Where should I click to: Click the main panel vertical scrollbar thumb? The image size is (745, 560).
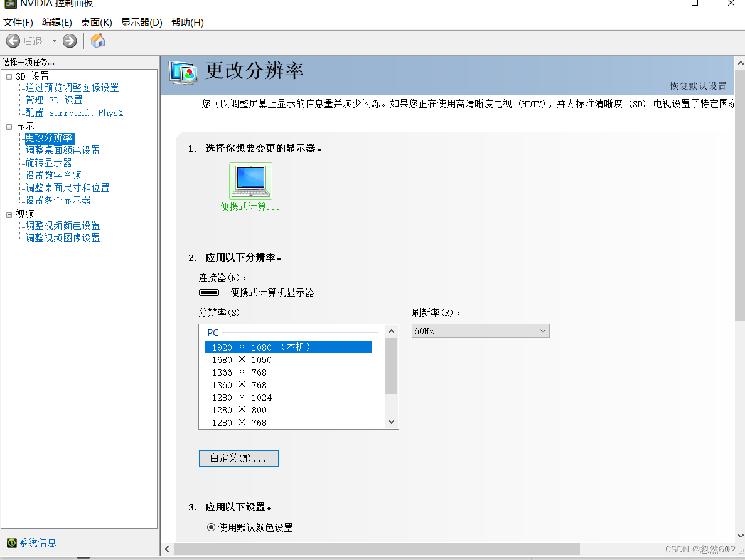pyautogui.click(x=740, y=196)
